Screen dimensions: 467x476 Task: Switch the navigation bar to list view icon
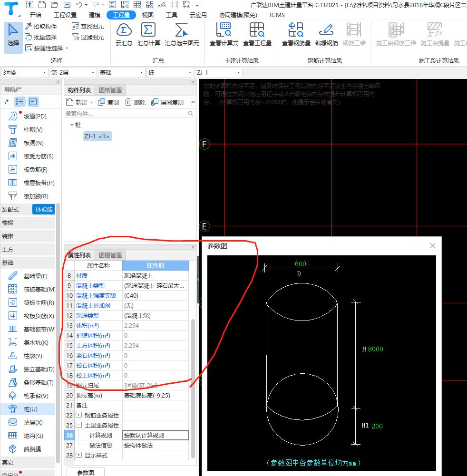(x=20, y=102)
